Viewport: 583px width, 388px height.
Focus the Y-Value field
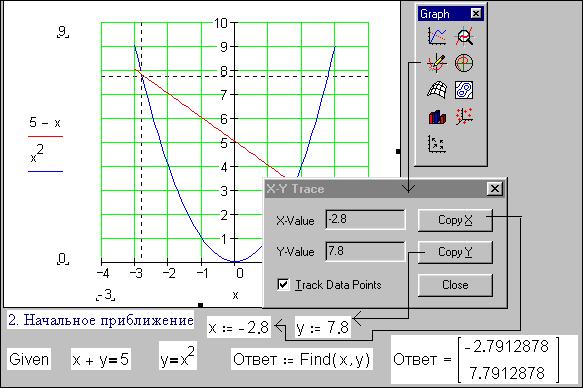365,252
